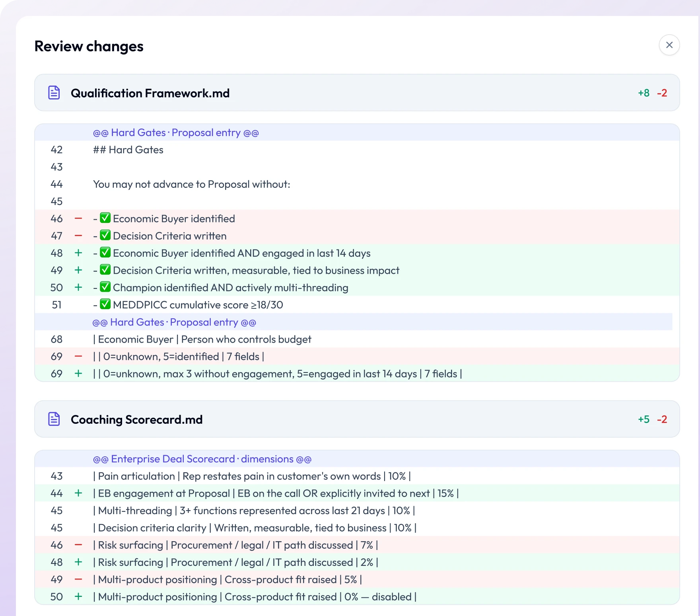The image size is (700, 616).
Task: Select 'Decision Criteria written' removed line text
Action: [170, 236]
